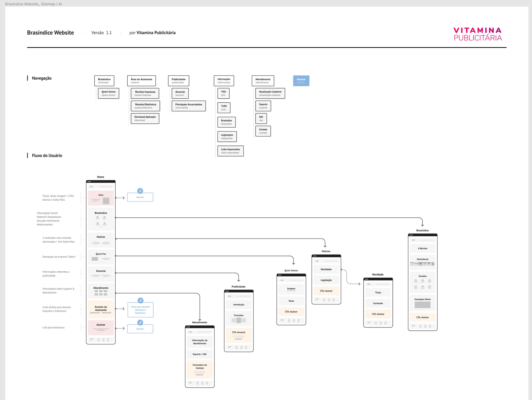Click Título block in Novidade wireframe

pos(378,293)
